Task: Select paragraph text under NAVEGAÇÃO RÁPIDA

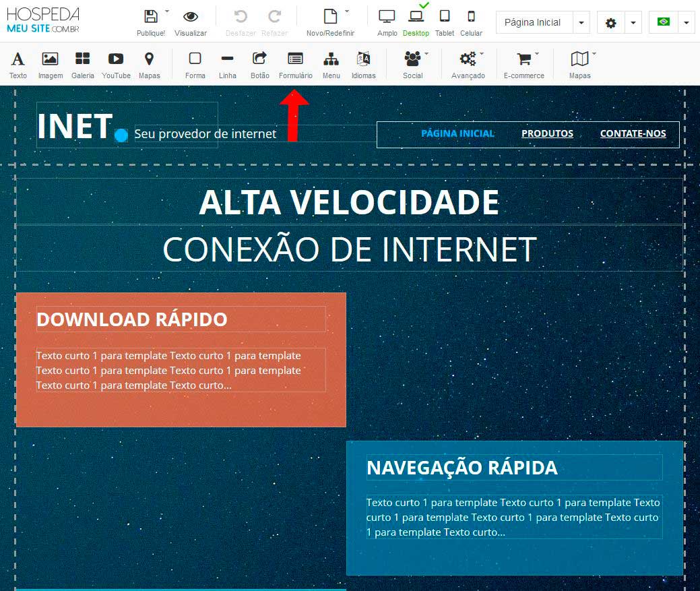Action: tap(514, 517)
